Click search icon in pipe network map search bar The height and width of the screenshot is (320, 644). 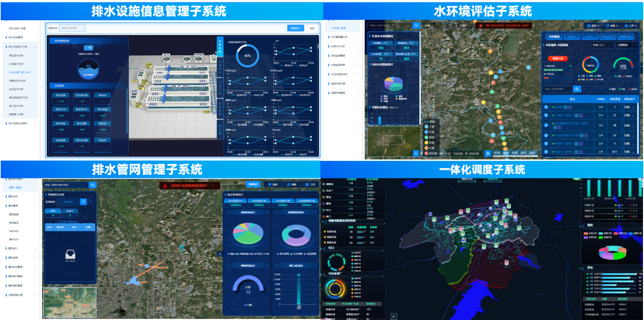click(x=92, y=186)
